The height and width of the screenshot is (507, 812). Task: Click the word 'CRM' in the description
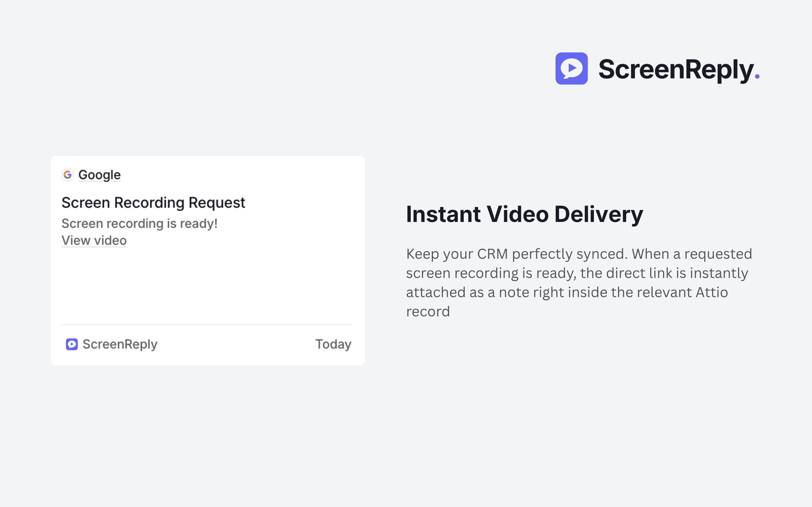[x=492, y=254]
